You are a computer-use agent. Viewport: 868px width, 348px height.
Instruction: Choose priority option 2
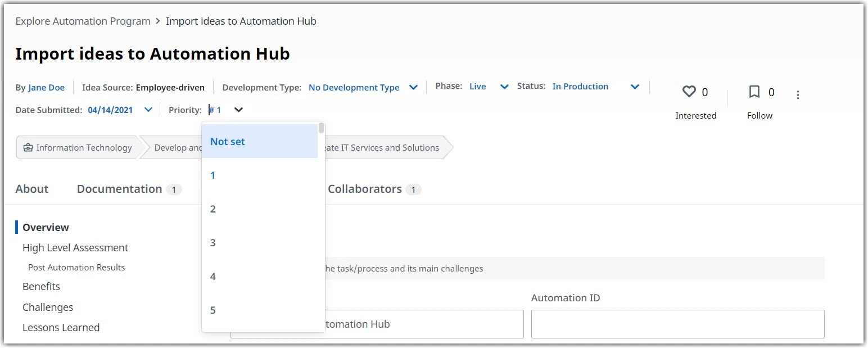[x=260, y=209]
